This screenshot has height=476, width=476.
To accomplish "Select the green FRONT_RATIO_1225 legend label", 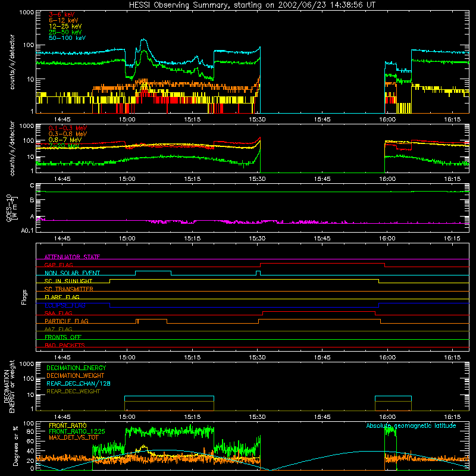I will (x=77, y=431).
